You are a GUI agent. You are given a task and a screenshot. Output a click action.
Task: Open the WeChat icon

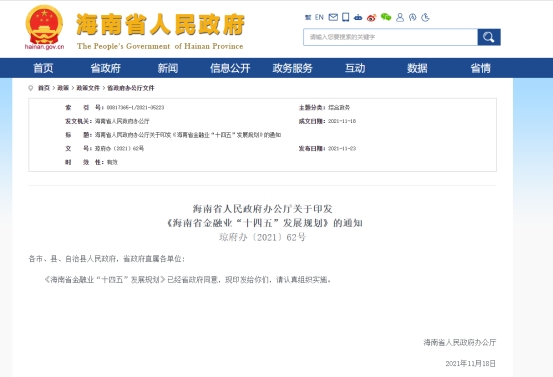click(386, 17)
